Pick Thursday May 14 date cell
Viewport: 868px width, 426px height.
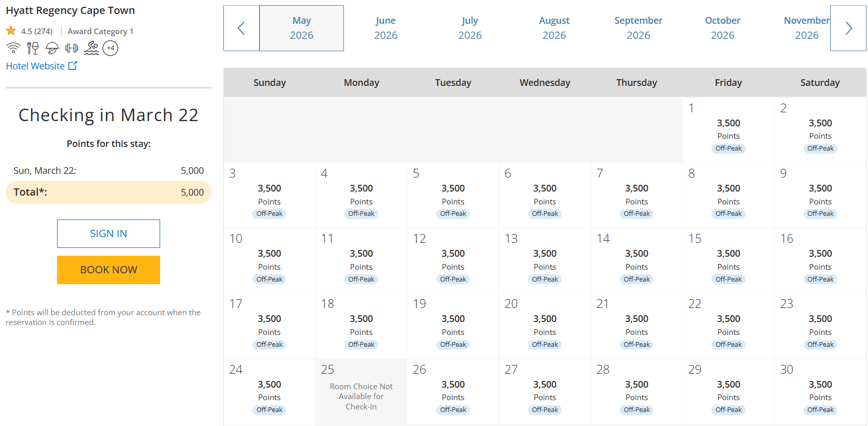636,261
